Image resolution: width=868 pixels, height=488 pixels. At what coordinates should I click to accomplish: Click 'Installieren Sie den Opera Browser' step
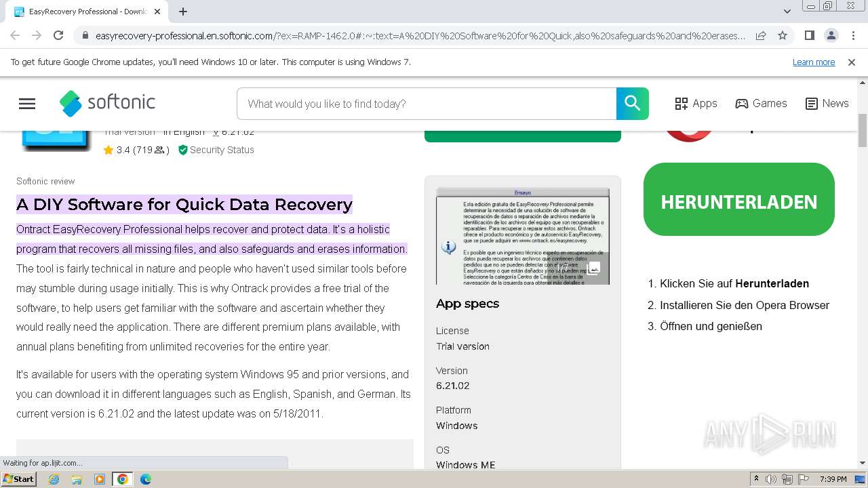coord(745,305)
